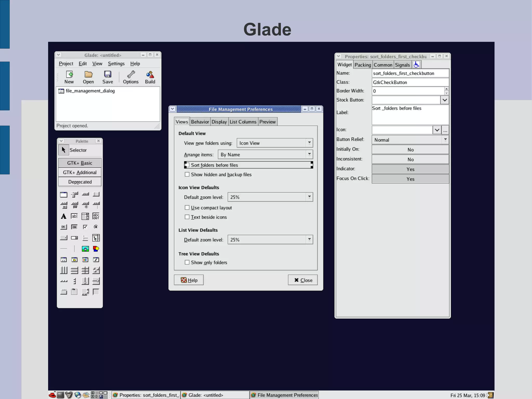
Task: Toggle Initially On property button
Action: click(x=410, y=150)
